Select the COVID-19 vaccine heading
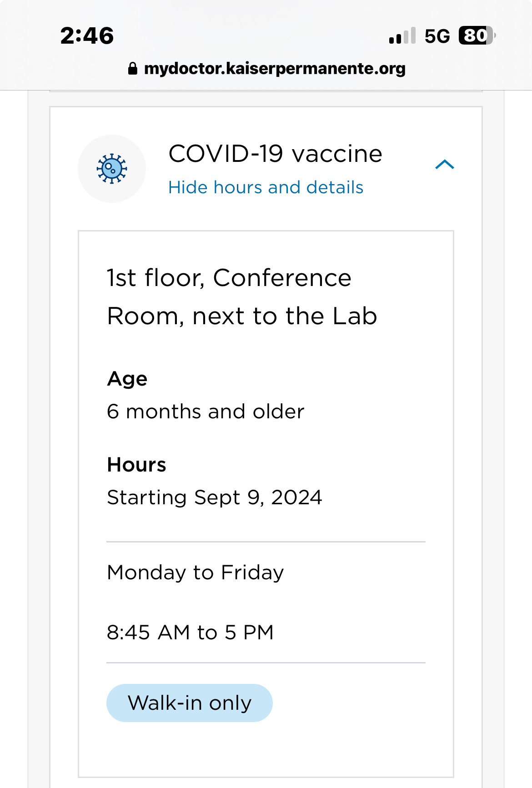 (276, 154)
